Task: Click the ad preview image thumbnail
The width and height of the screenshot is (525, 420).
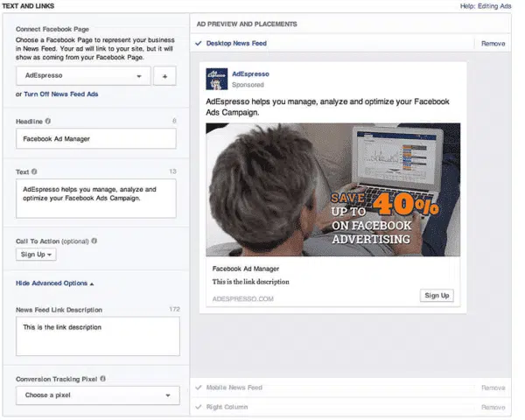Action: coord(332,189)
